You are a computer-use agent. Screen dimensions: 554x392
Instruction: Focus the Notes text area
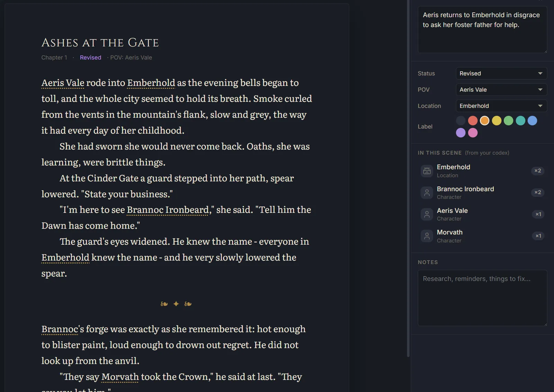[x=482, y=298]
